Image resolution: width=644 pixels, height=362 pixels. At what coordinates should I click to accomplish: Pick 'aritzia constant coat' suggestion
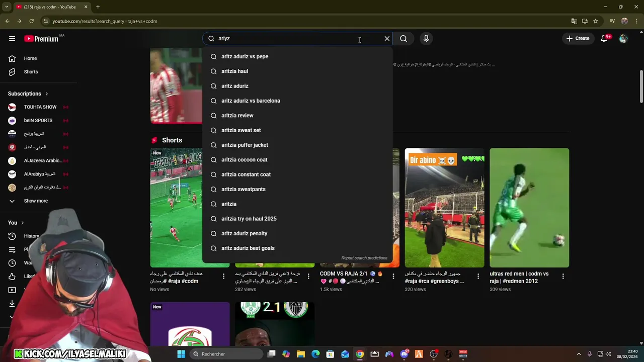tap(297, 174)
